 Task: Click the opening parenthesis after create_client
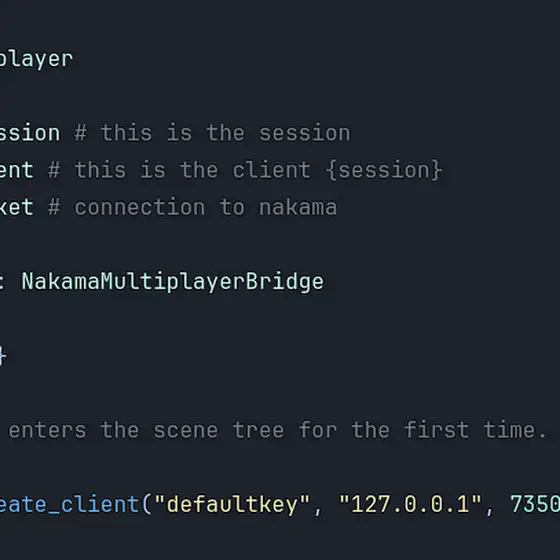pos(146,505)
